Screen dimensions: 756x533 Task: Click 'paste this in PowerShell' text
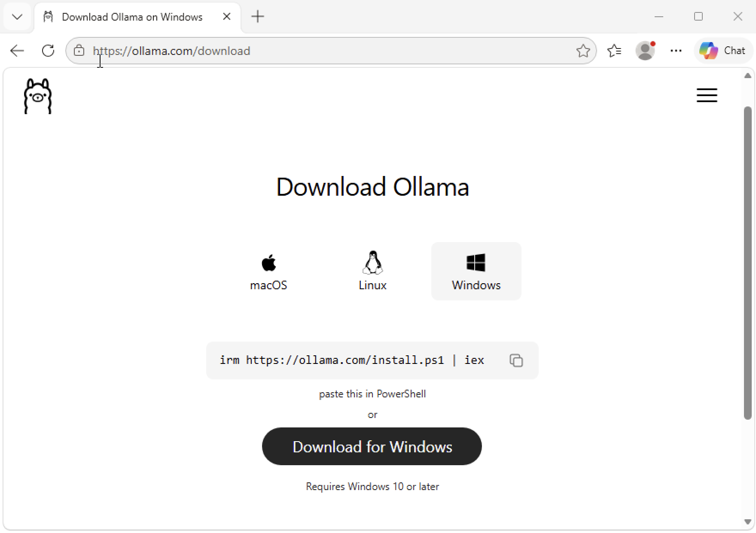coord(372,394)
